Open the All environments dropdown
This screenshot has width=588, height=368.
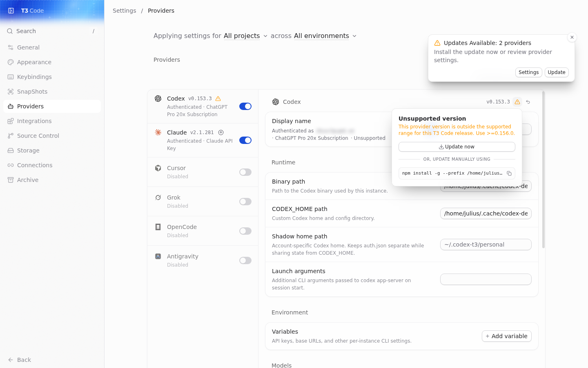[325, 36]
